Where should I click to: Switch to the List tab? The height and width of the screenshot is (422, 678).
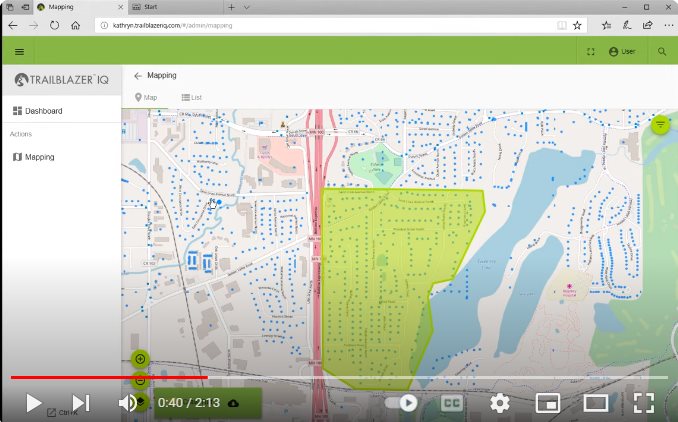pyautogui.click(x=192, y=97)
